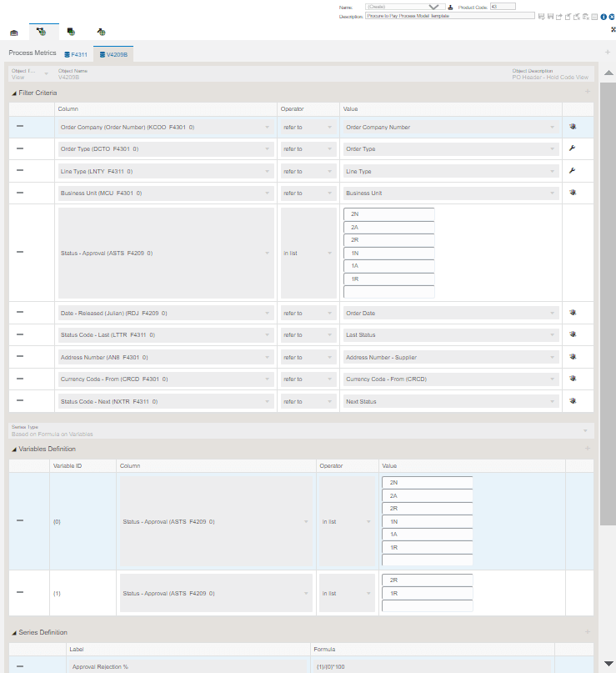Open the operator dropdown for Order Type row
The width and height of the screenshot is (616, 673).
point(308,149)
